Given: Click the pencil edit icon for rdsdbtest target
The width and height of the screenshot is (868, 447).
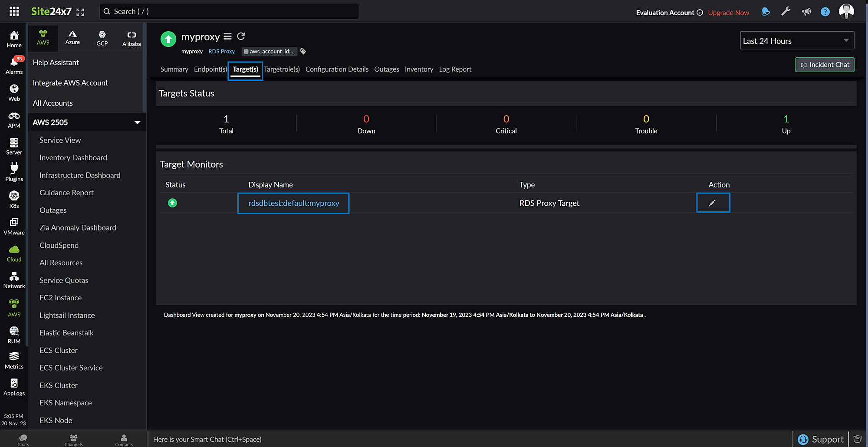Looking at the screenshot, I should click(x=712, y=203).
